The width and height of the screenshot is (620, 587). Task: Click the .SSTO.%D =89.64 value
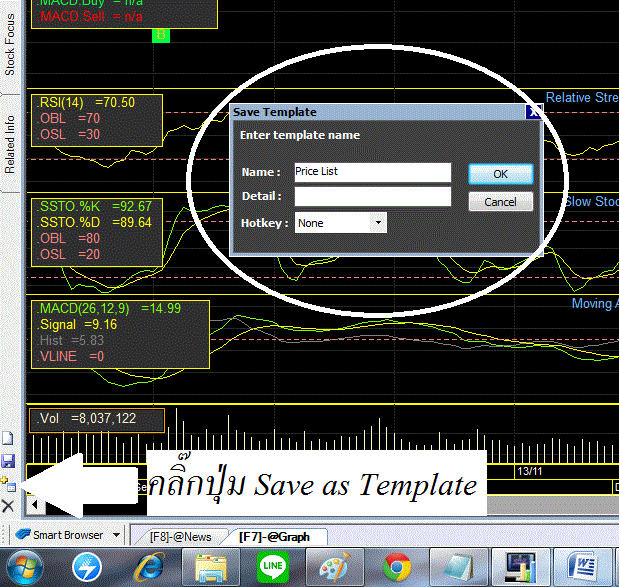point(95,223)
